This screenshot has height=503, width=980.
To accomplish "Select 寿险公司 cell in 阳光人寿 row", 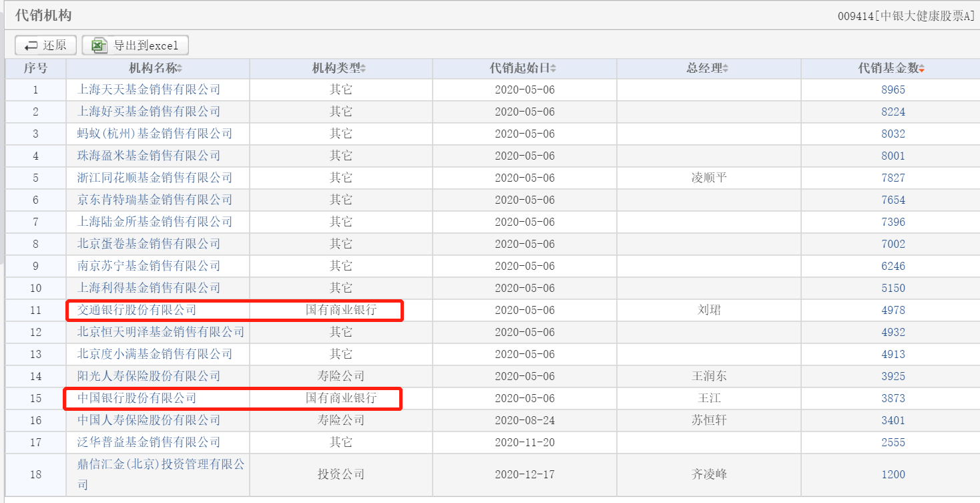I will tap(341, 376).
